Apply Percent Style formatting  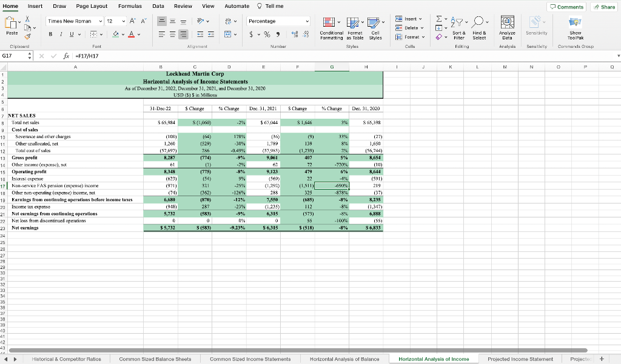click(x=267, y=34)
